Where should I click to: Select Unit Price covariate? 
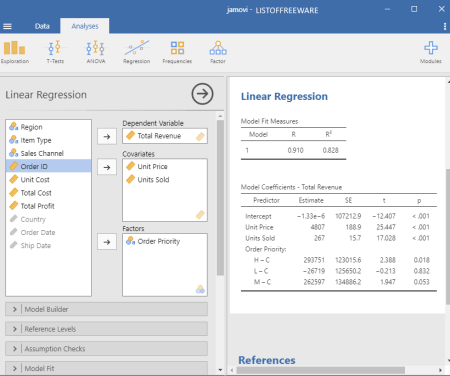pos(165,166)
